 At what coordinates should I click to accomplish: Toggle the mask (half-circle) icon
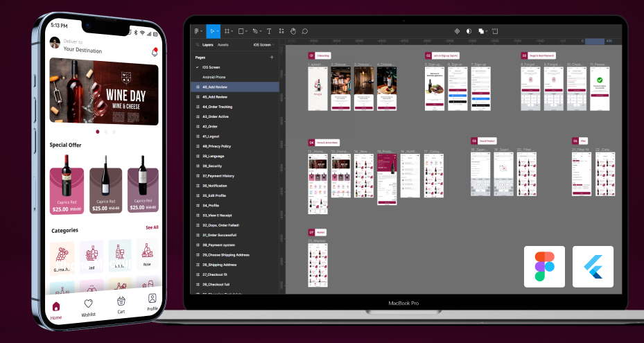pos(469,31)
